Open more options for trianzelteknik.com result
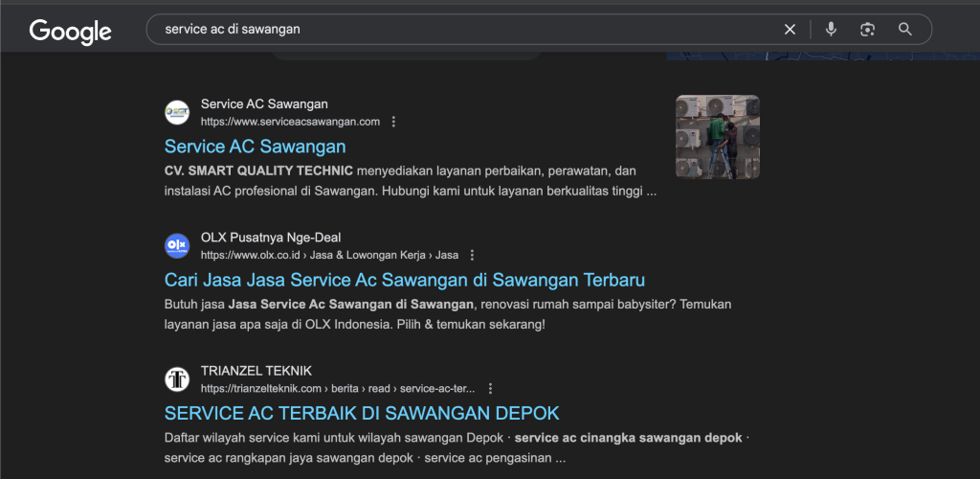980x479 pixels. [x=490, y=389]
